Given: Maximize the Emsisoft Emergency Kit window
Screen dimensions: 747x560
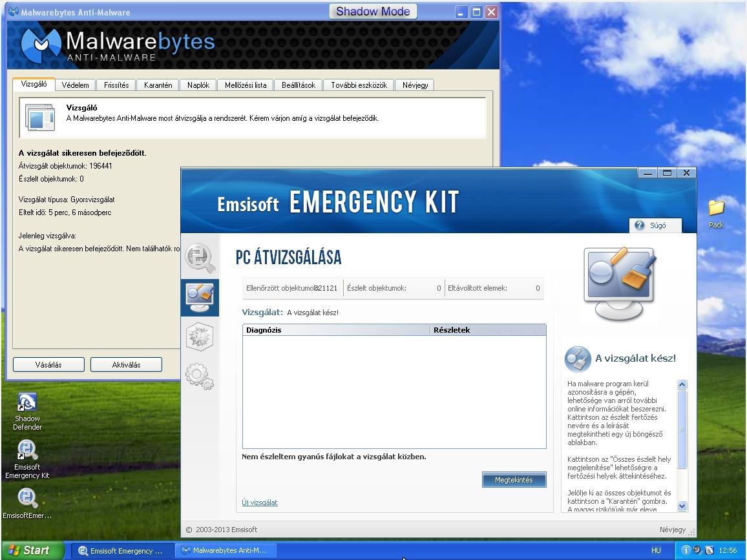Looking at the screenshot, I should click(x=667, y=173).
